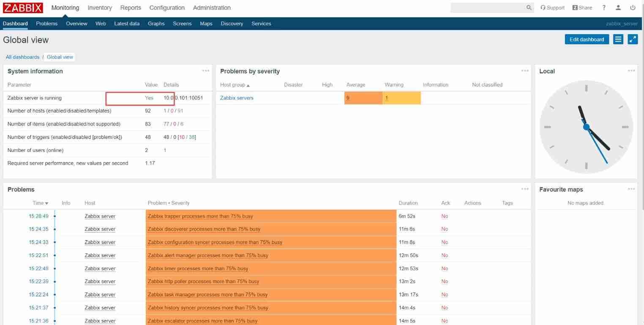Open Problems by severity widget menu dots

pyautogui.click(x=525, y=71)
